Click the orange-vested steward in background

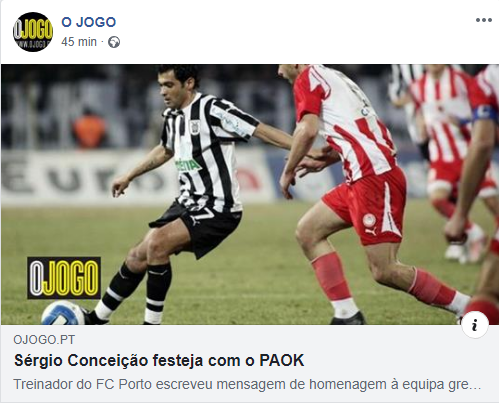[89, 128]
